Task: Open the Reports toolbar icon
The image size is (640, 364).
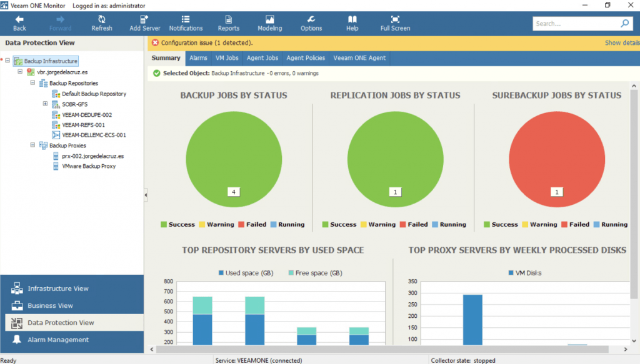Action: (x=229, y=23)
